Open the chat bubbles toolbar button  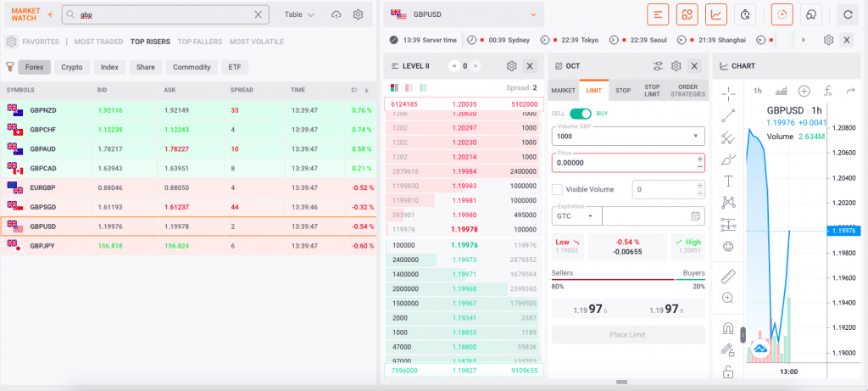[x=811, y=14]
